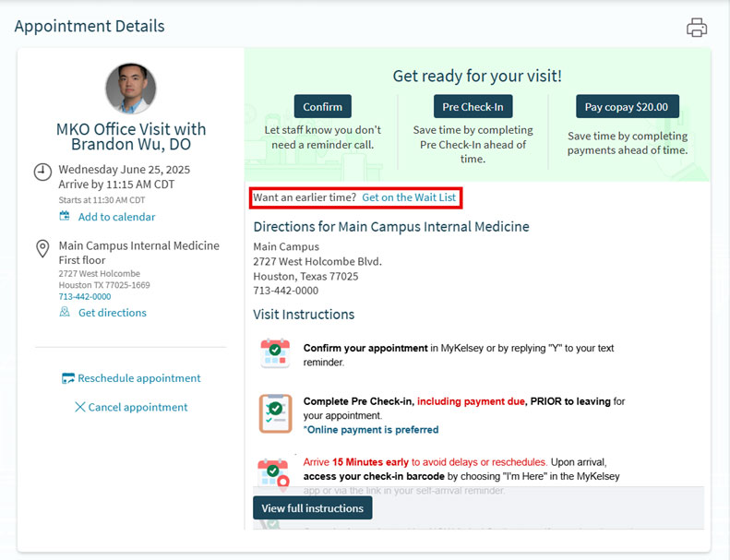The height and width of the screenshot is (560, 730).
Task: Click the location pin icon
Action: (x=42, y=248)
